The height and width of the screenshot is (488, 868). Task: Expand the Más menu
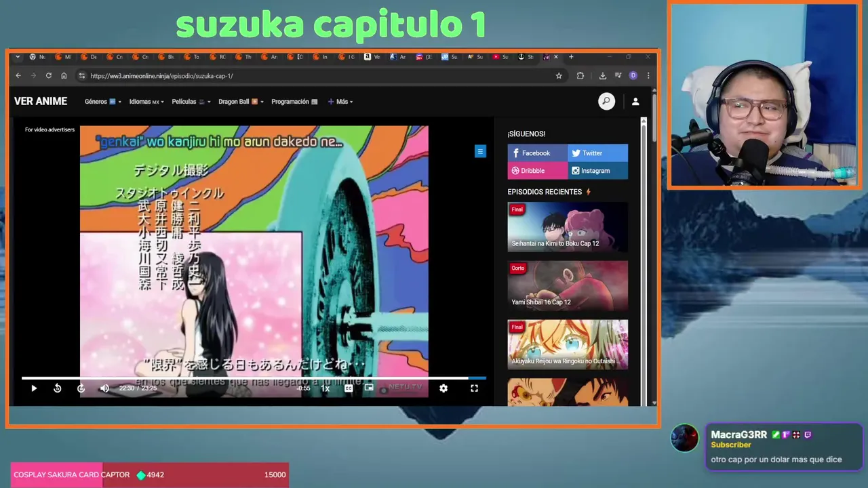(340, 102)
